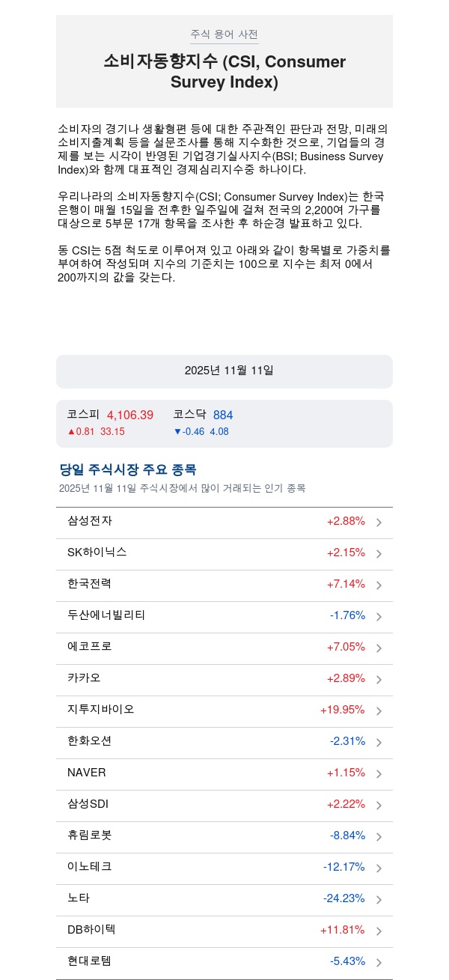
Task: Expand the 삼성SDI row chevron
Action: pos(379,806)
